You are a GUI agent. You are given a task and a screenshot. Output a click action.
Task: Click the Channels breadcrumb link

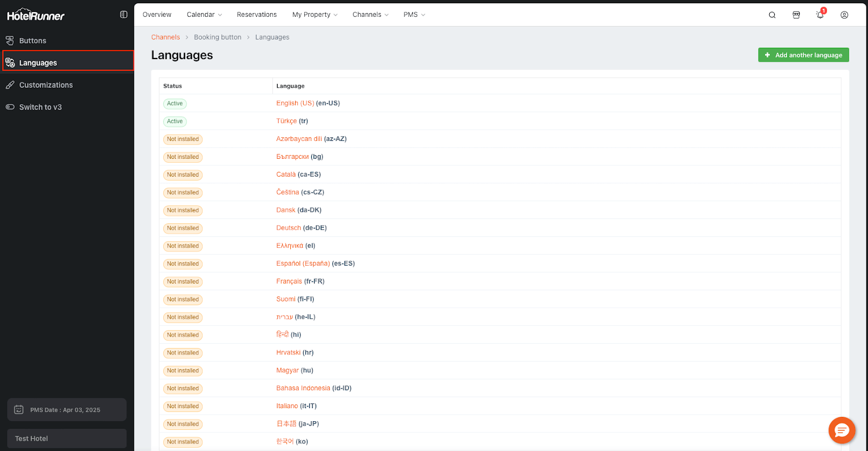pos(165,37)
